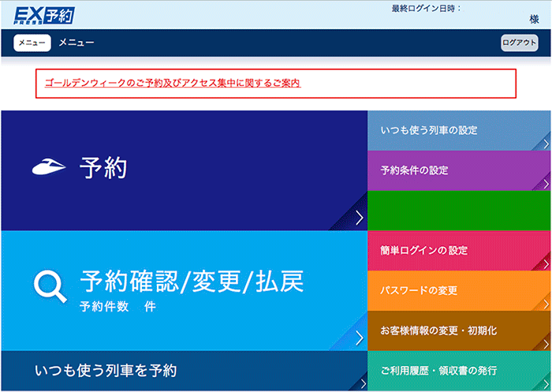This screenshot has height=392, width=552.
Task: Open the ゴールデンウィーク notice link
Action: click(x=173, y=83)
